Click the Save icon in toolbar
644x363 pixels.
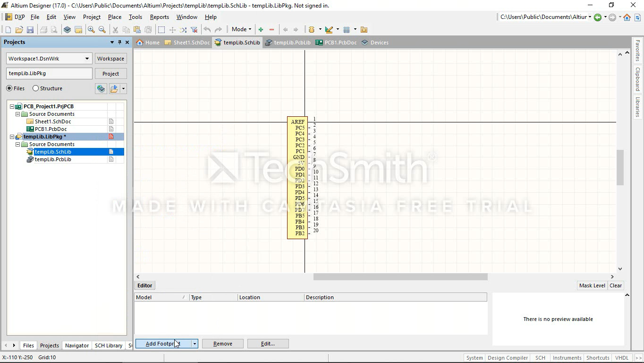(x=30, y=29)
